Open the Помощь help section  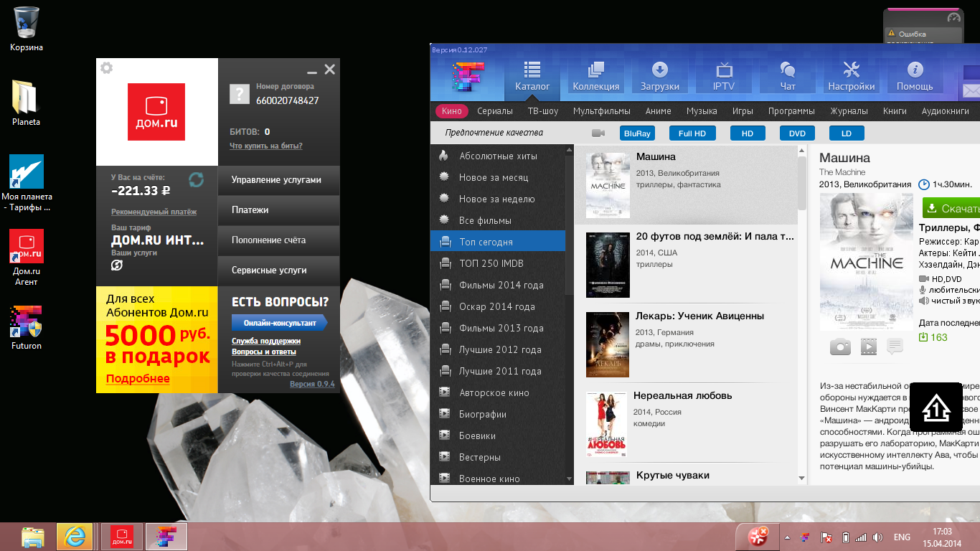pos(915,76)
